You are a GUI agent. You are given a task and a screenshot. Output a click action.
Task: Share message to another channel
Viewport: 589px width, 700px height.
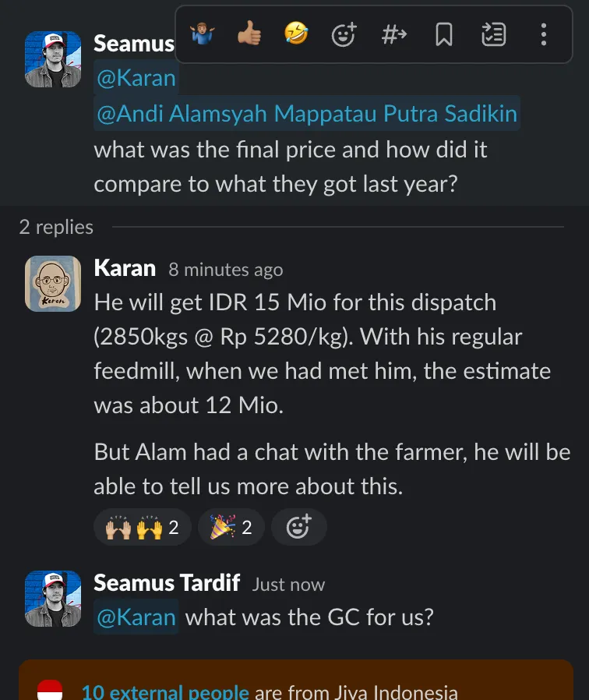click(x=393, y=34)
